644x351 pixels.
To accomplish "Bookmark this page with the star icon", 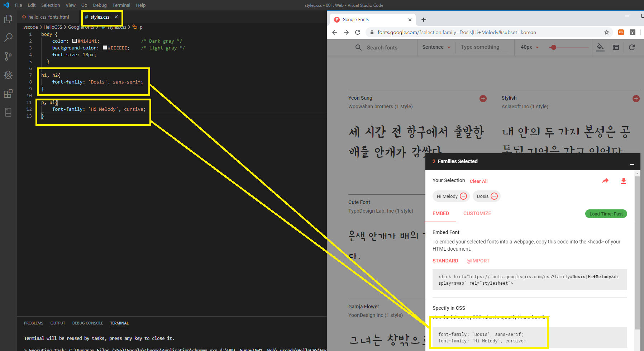I will pos(607,32).
